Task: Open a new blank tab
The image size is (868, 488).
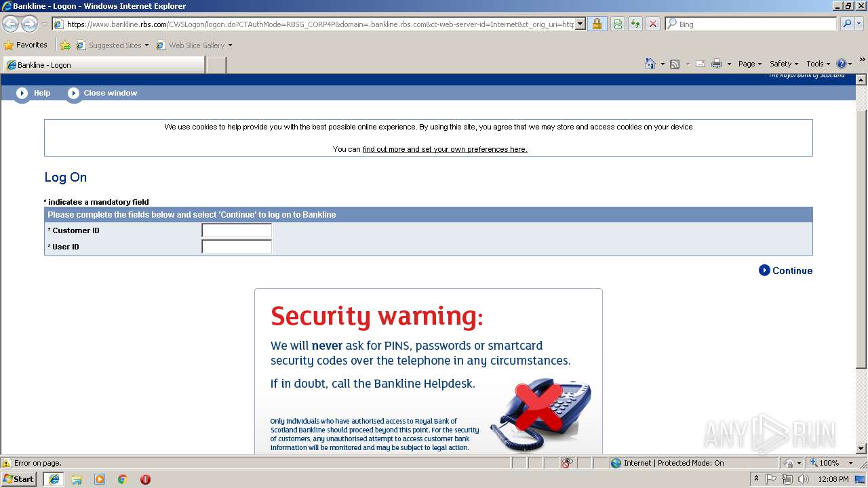Action: [216, 65]
